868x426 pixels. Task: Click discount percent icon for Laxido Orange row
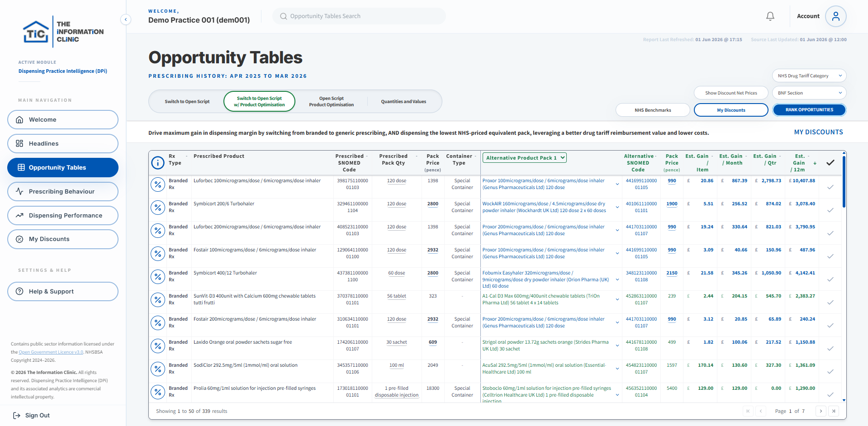tap(158, 346)
